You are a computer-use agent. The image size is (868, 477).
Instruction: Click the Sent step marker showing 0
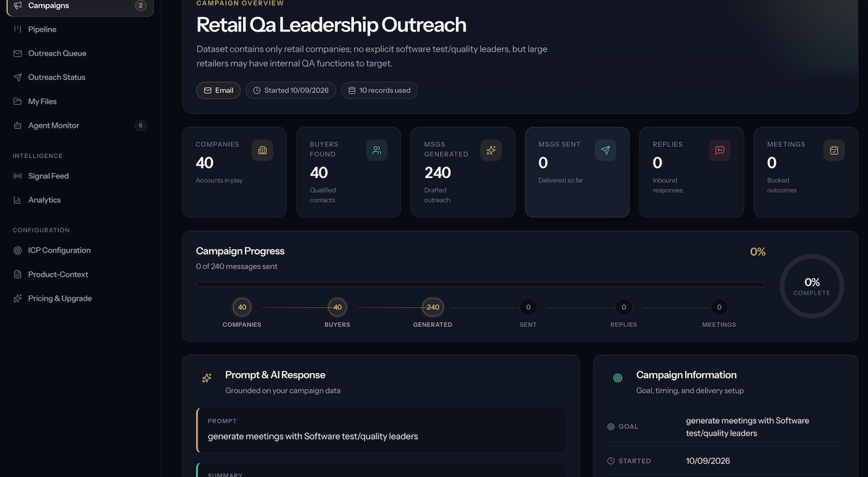[528, 307]
